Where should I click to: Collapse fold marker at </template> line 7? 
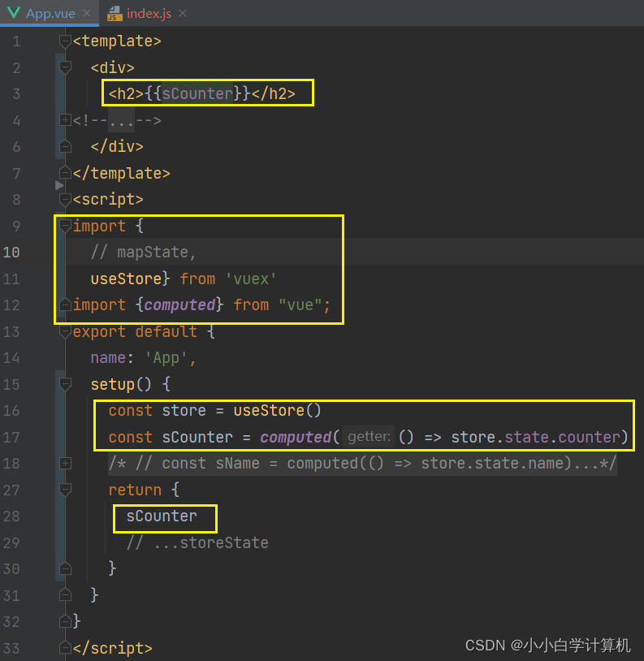click(65, 173)
